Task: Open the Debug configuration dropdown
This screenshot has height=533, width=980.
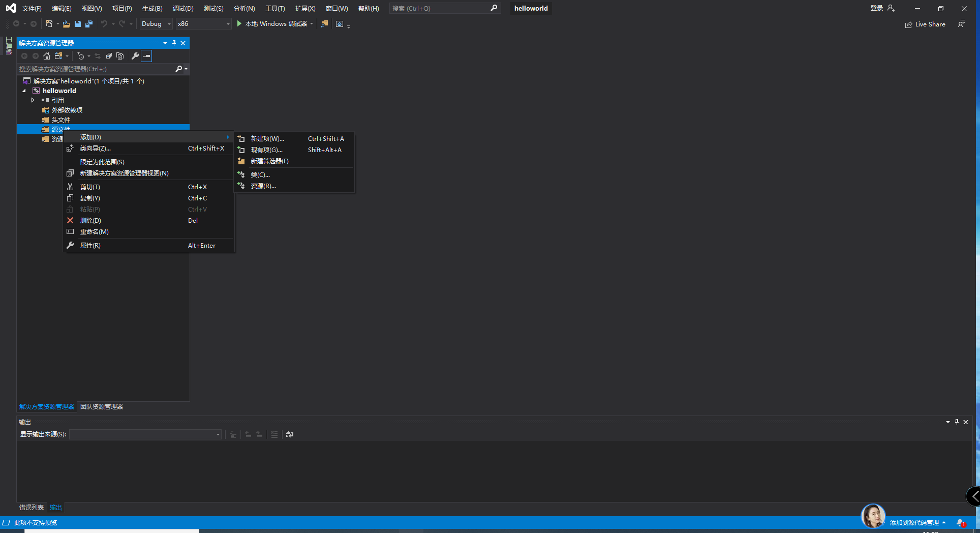Action: tap(156, 24)
